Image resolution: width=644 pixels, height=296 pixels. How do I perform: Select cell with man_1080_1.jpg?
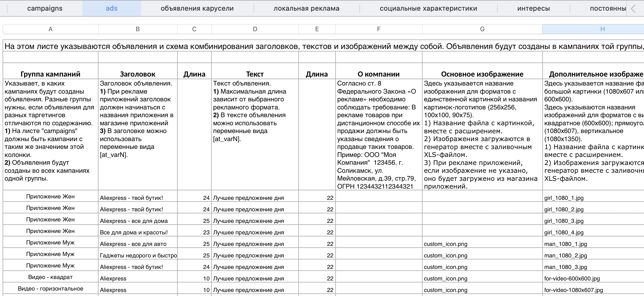tap(593, 242)
